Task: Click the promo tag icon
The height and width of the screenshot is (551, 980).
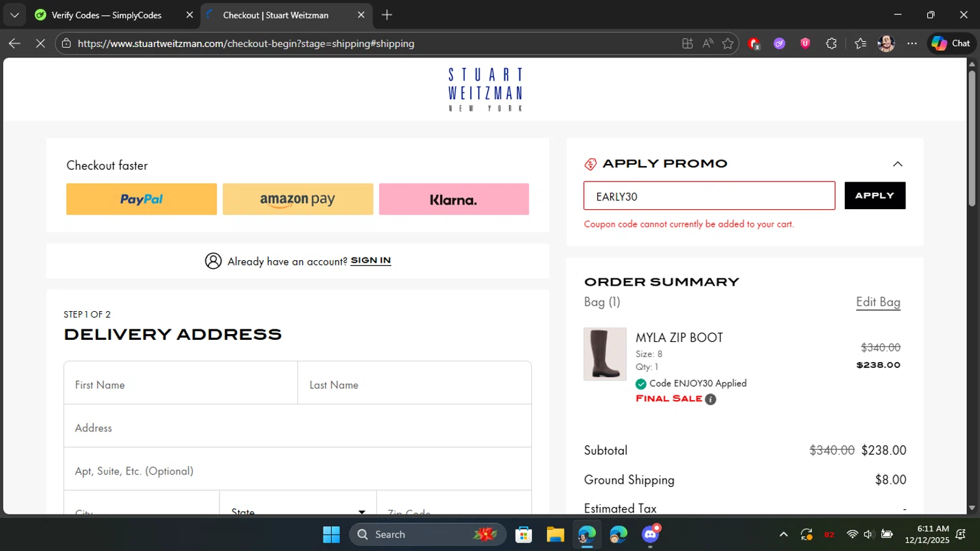Action: pos(590,164)
